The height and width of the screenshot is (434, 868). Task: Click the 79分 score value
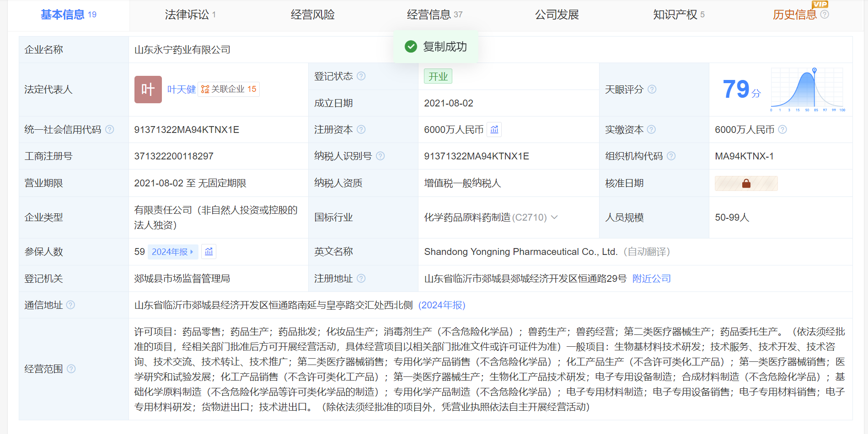coord(742,89)
